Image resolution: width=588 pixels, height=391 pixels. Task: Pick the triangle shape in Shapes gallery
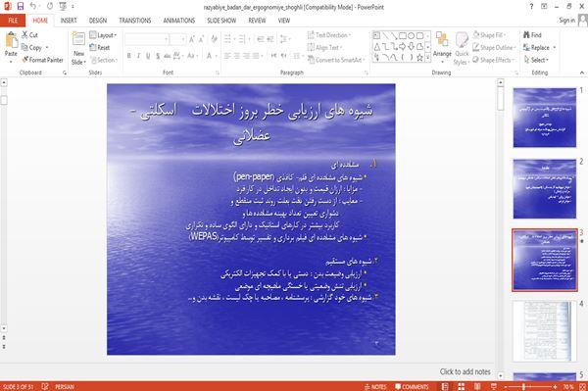(x=376, y=46)
